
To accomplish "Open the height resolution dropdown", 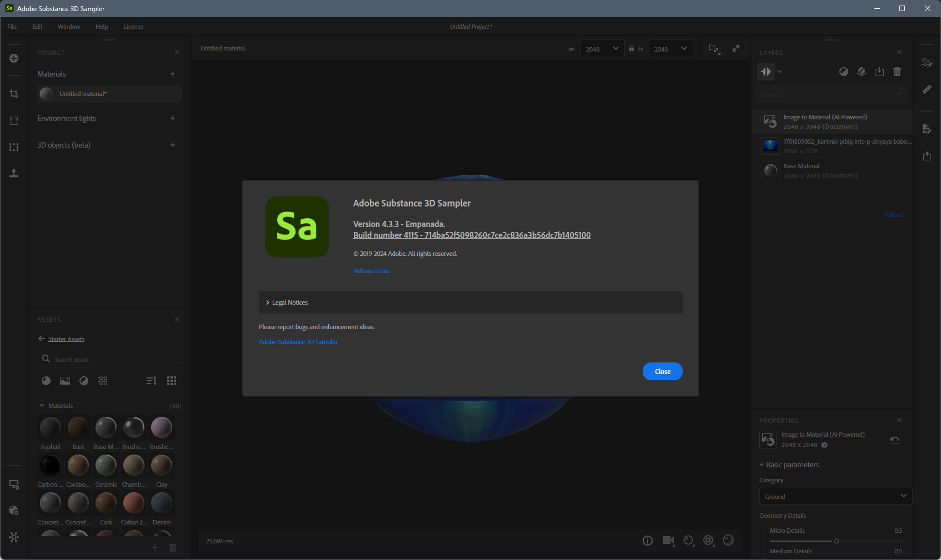I will [x=670, y=49].
